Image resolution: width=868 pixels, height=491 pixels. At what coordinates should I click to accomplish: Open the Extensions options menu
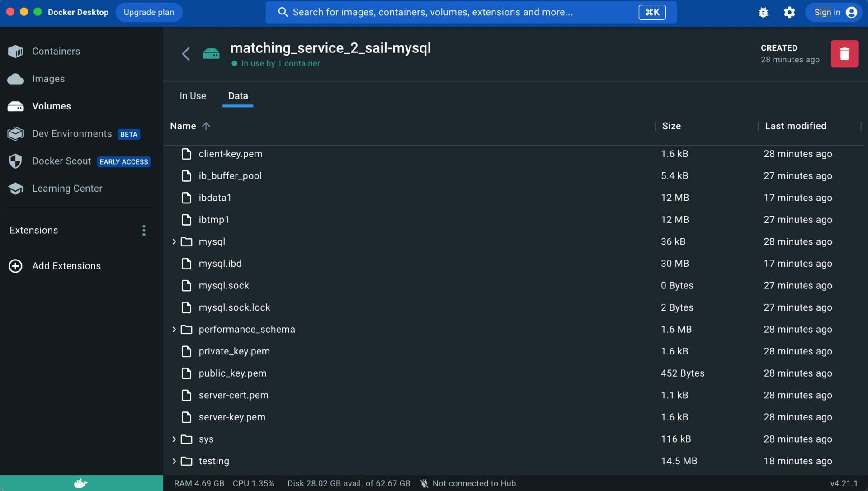(143, 231)
